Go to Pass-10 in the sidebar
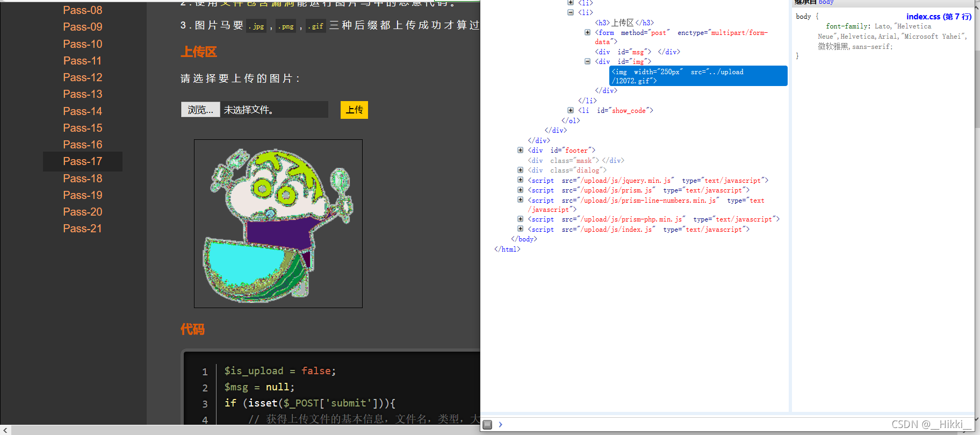This screenshot has height=435, width=980. (x=82, y=44)
